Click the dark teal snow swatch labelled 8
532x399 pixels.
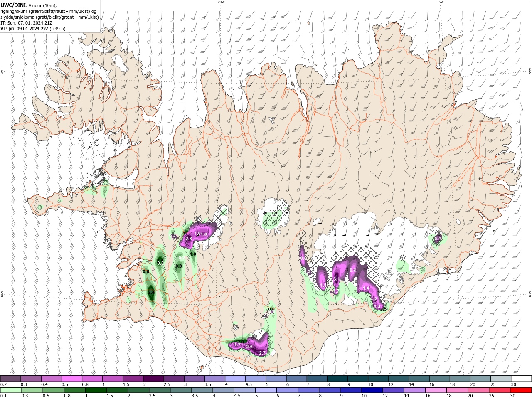(337, 378)
